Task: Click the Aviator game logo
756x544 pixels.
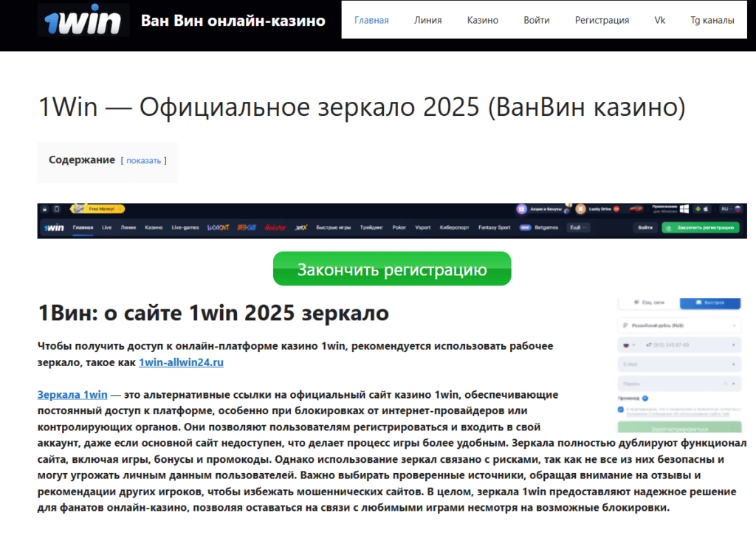Action: (x=275, y=227)
